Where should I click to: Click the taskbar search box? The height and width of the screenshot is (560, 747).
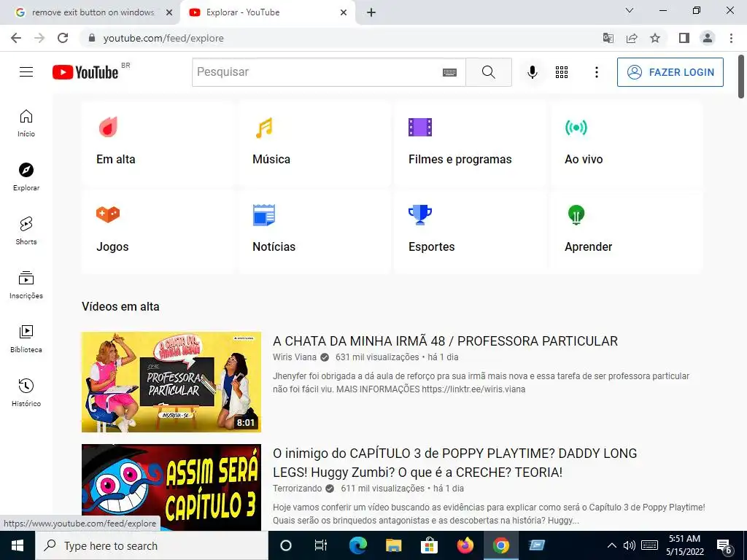click(x=152, y=545)
